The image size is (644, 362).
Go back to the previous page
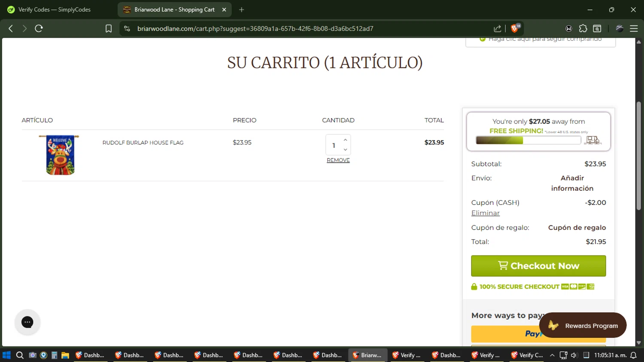pos(11,28)
